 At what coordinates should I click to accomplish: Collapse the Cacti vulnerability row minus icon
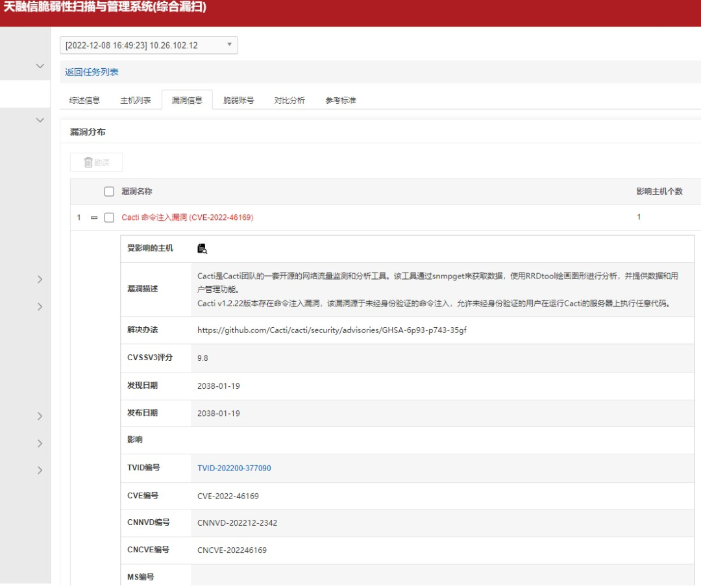tap(94, 217)
